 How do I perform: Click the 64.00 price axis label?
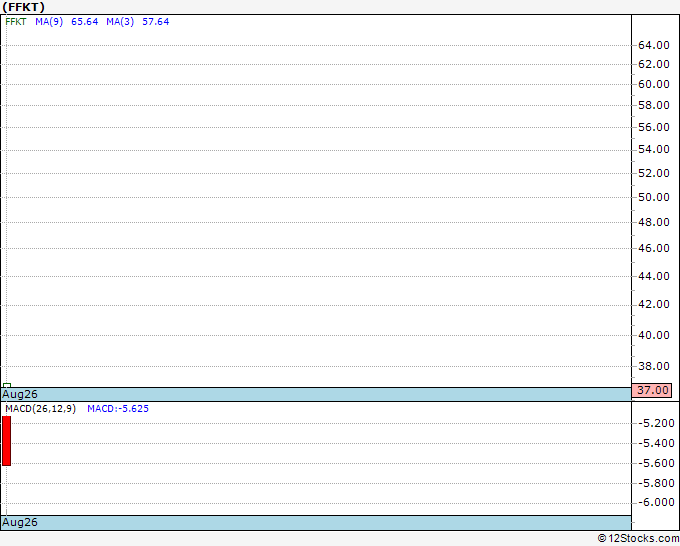(654, 45)
